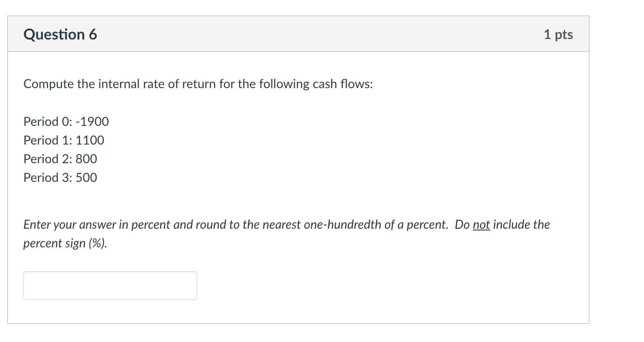Click the Question 6 title bar
This screenshot has width=644, height=342.
tap(298, 34)
